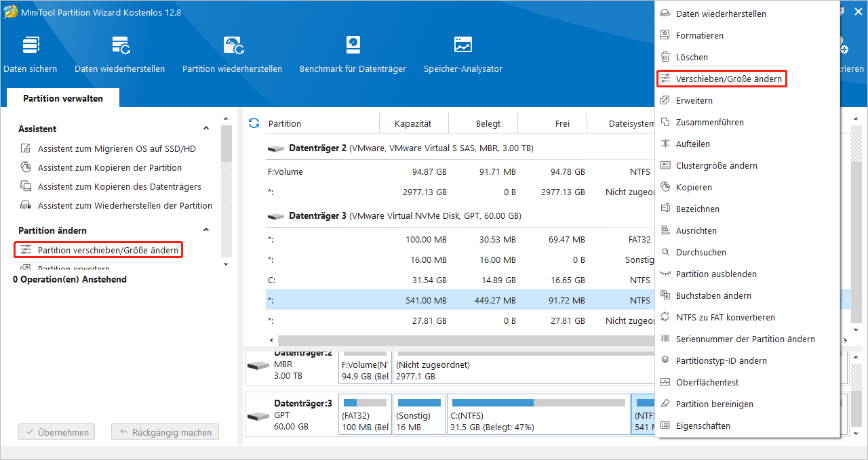Select the C: partition row

coord(460,280)
